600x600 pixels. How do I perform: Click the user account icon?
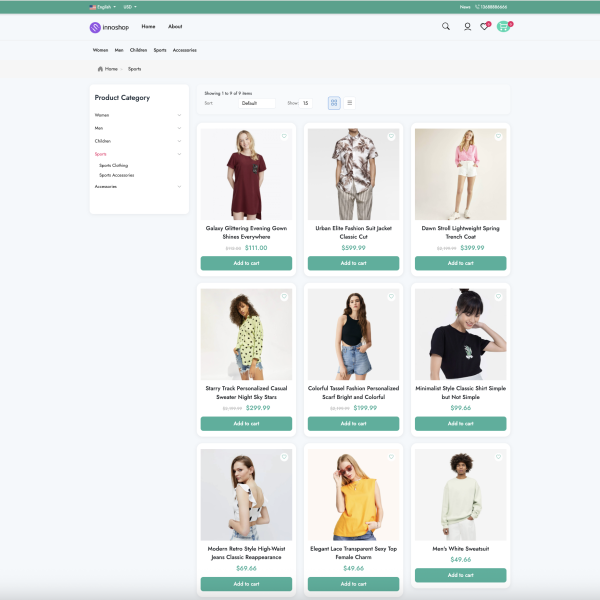click(467, 27)
